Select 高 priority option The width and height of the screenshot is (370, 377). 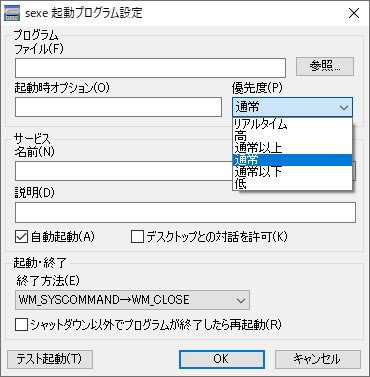pos(292,136)
